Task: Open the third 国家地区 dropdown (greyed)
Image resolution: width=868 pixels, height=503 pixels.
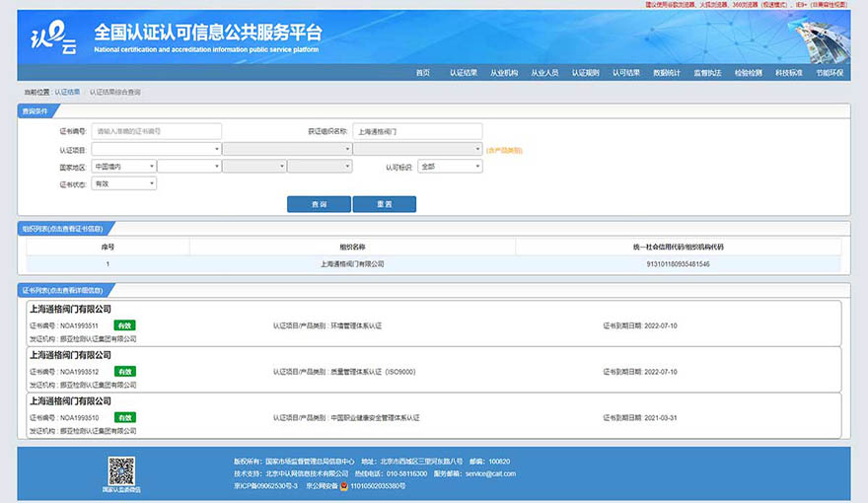Action: point(254,166)
